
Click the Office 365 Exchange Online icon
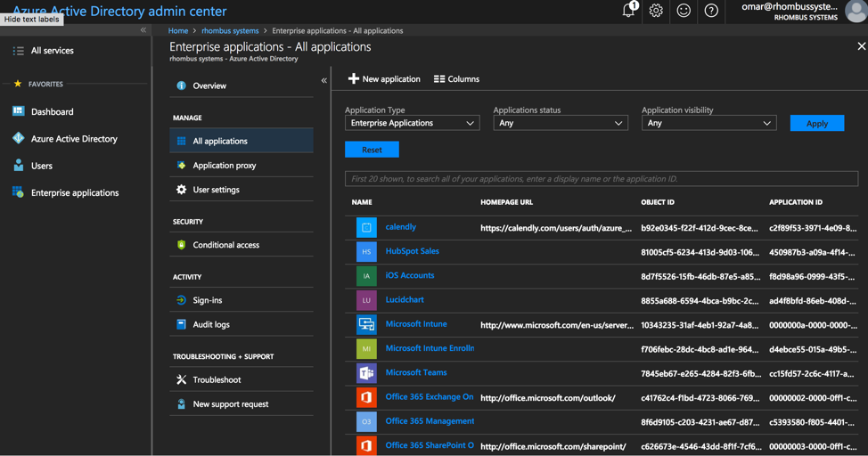coord(366,397)
